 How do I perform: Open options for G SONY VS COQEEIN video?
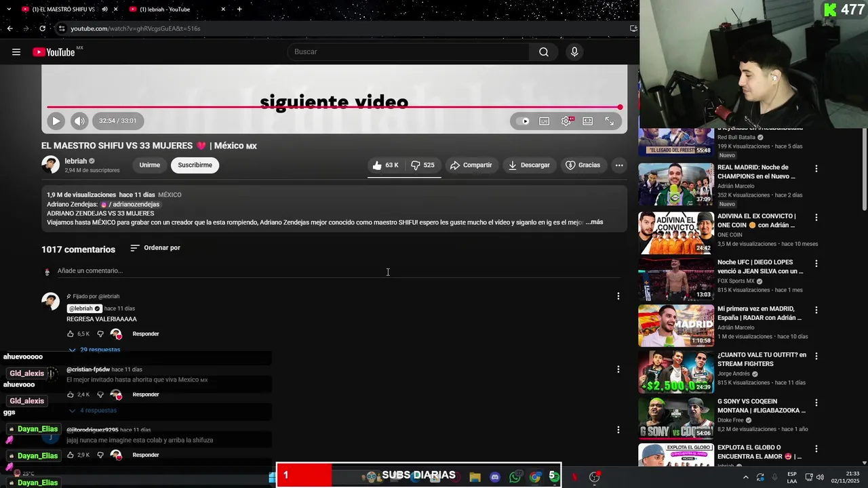tap(816, 403)
